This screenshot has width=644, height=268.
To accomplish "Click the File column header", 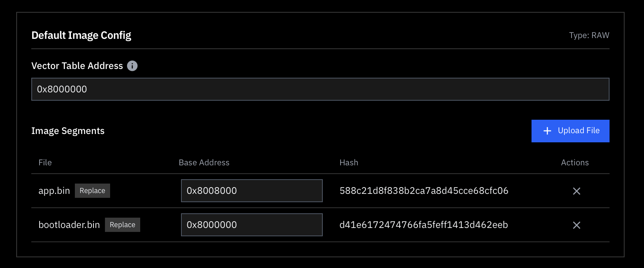I will coord(45,163).
